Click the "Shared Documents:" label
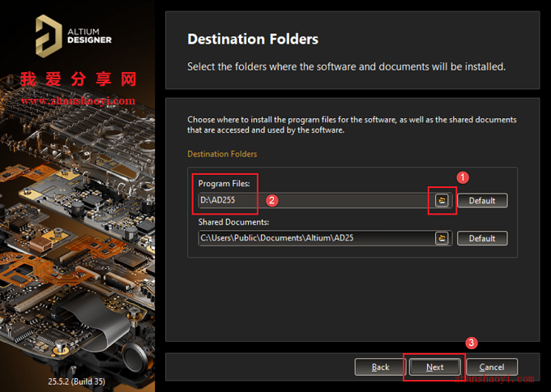Image resolution: width=551 pixels, height=392 pixels. 233,222
